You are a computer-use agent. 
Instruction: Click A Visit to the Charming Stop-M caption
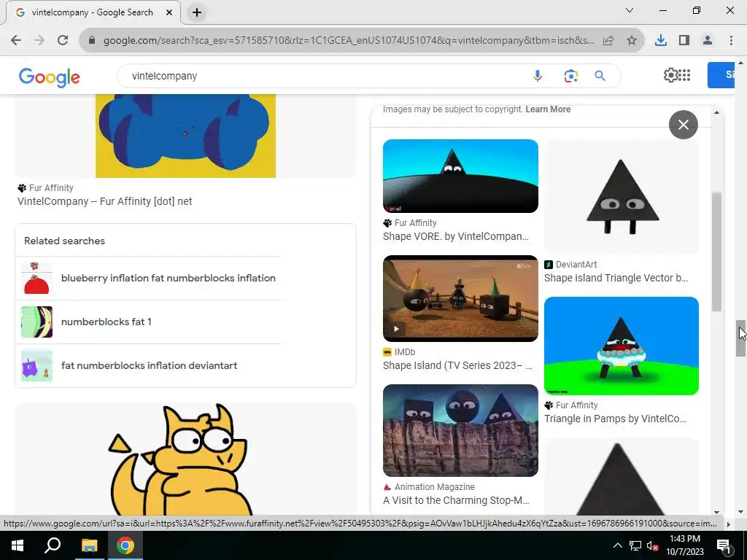[456, 500]
